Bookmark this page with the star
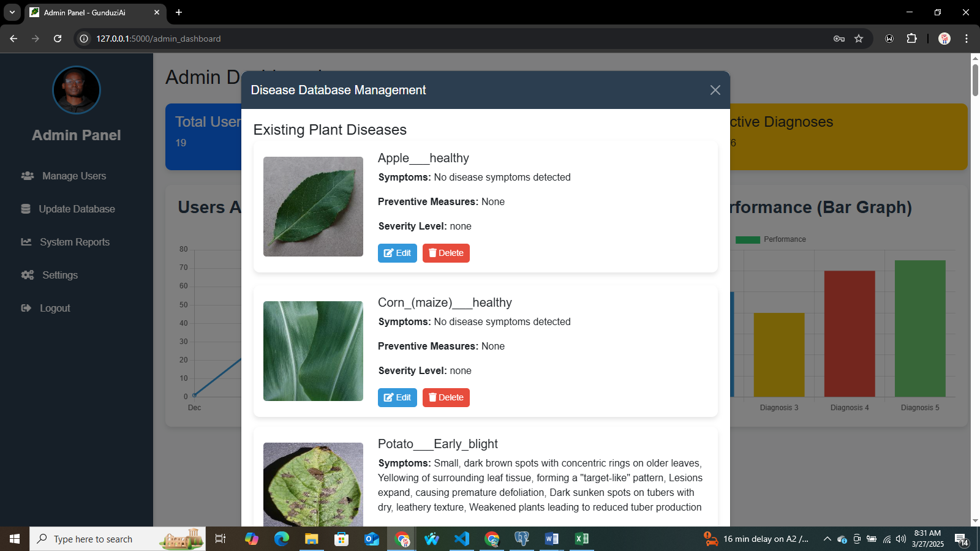This screenshot has width=980, height=551. point(859,39)
